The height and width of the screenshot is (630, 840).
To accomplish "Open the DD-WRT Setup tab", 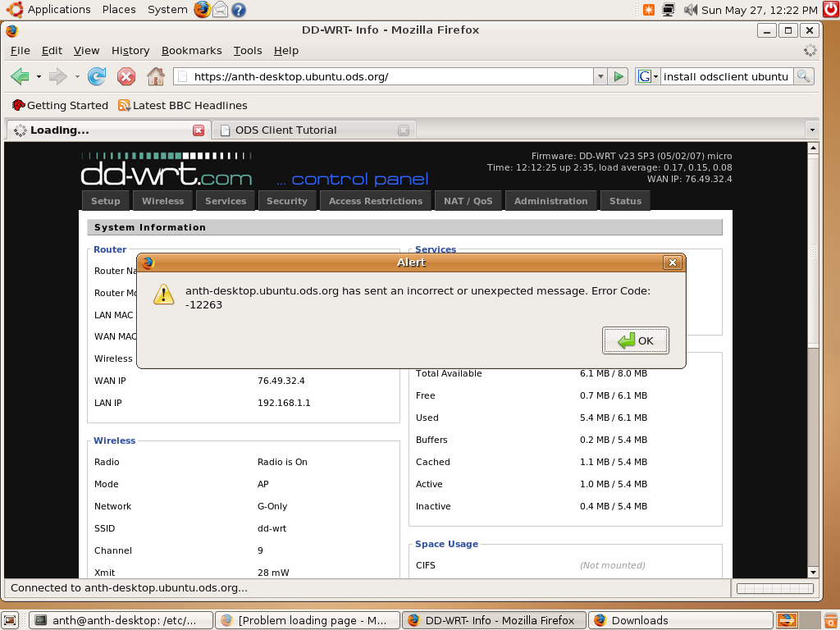I will 106,201.
